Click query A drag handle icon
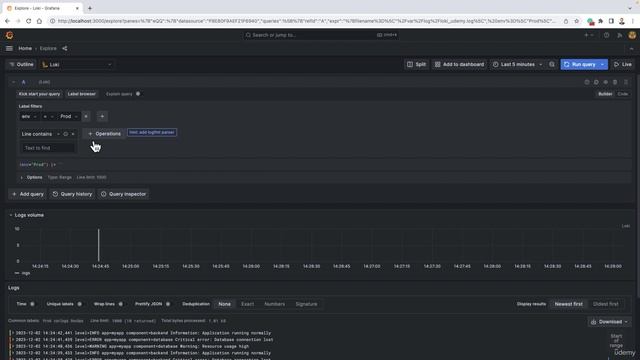640x360 pixels. point(626,82)
